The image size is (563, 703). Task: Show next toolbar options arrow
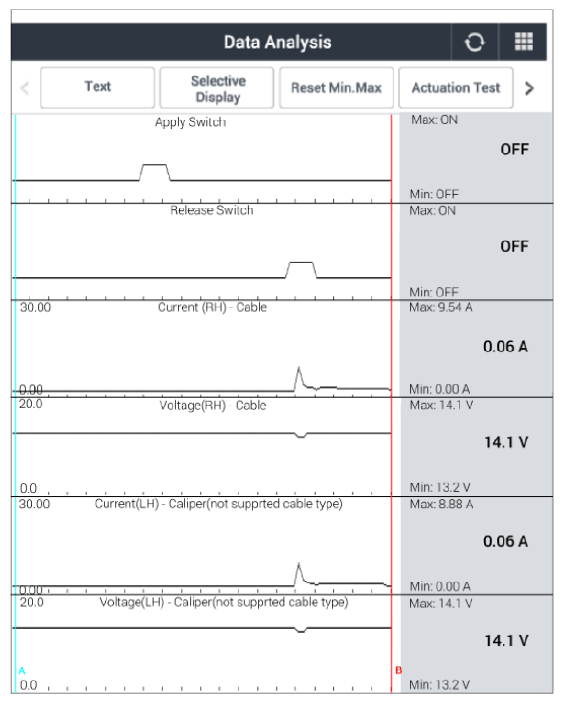pyautogui.click(x=529, y=88)
